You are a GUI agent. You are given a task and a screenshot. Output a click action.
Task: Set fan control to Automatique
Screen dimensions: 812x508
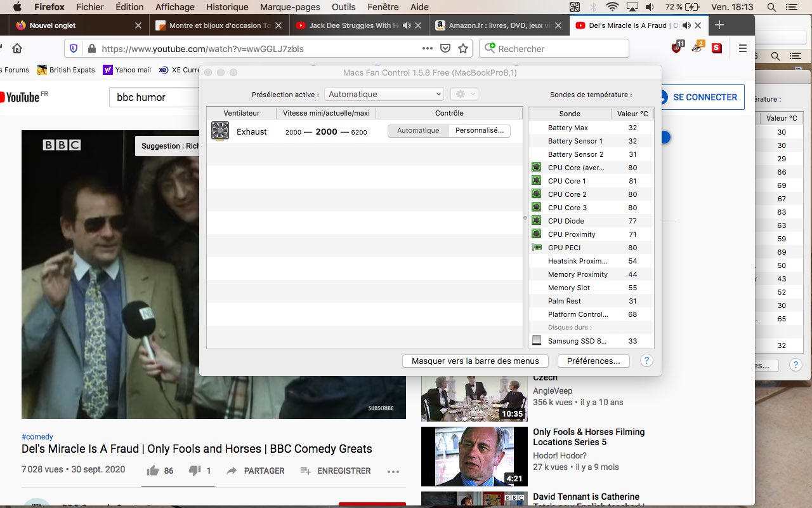tap(418, 131)
